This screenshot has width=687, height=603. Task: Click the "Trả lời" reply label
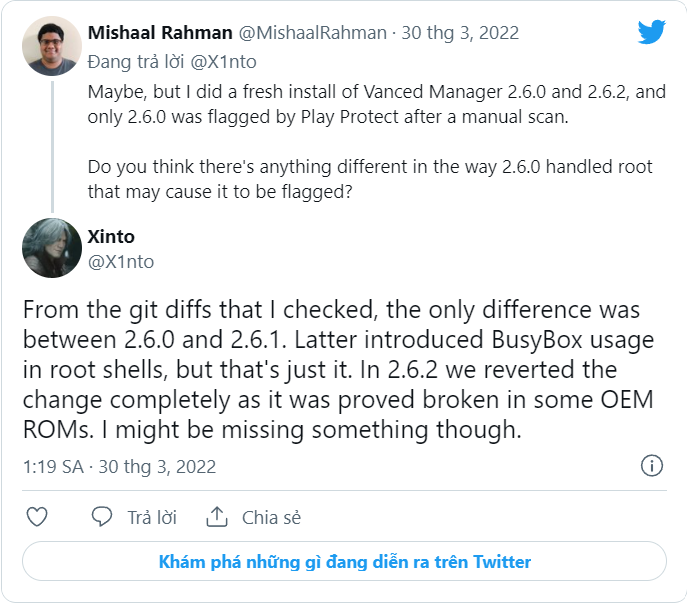pyautogui.click(x=152, y=517)
